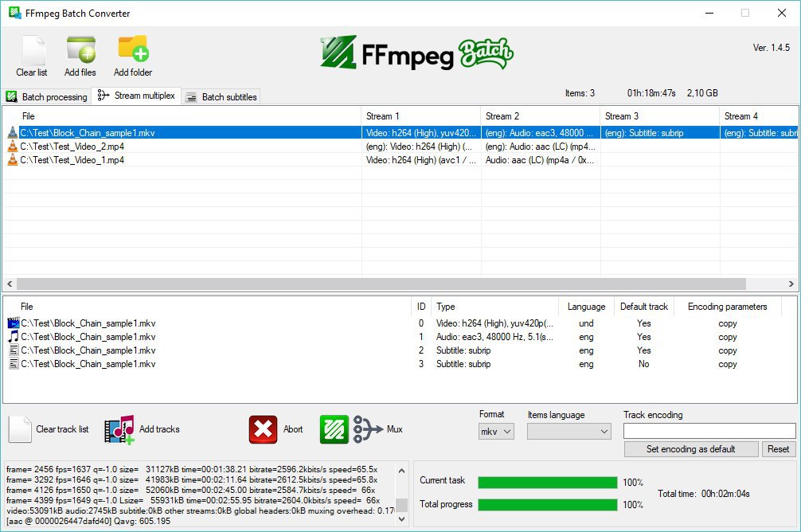
Task: Click the Add tracks film icon
Action: pos(119,429)
